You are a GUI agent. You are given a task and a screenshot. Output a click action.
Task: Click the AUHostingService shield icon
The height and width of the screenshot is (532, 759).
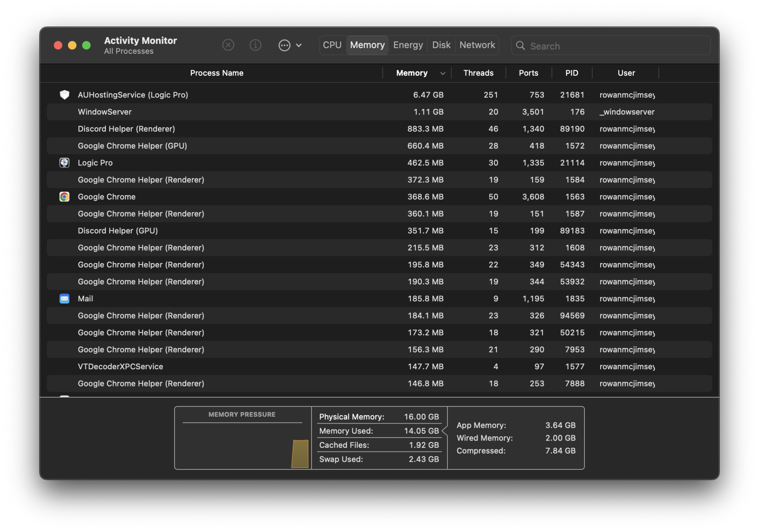65,95
